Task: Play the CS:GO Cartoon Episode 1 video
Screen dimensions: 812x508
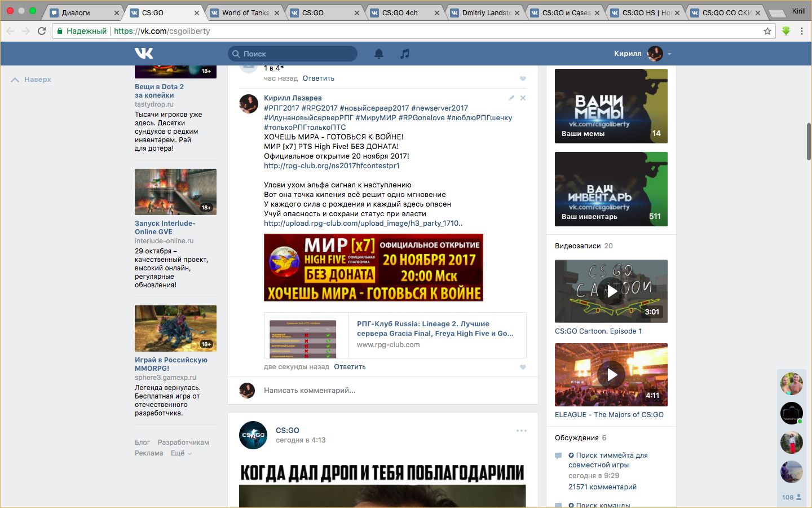Action: 611,291
